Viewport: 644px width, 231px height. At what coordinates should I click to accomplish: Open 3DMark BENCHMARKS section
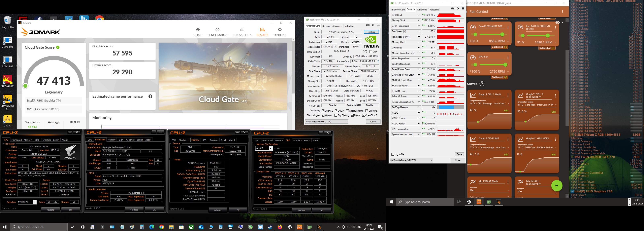[217, 32]
